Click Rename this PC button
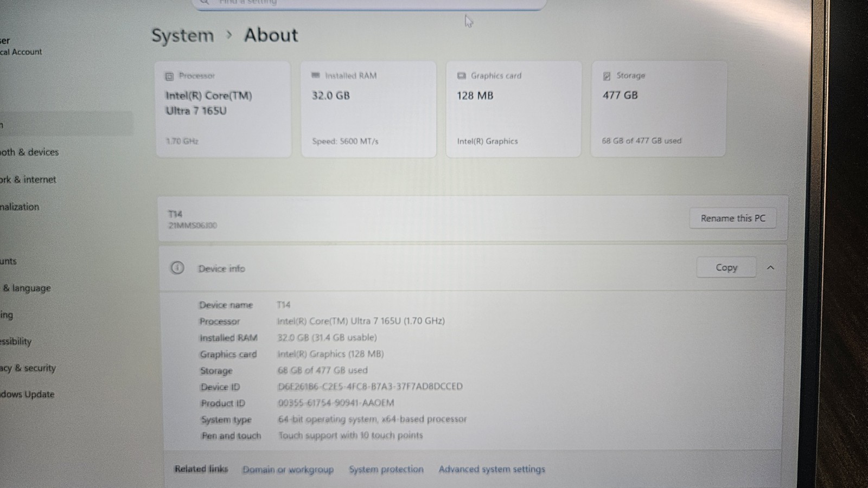Screen dimensions: 868x488 pyautogui.click(x=732, y=218)
